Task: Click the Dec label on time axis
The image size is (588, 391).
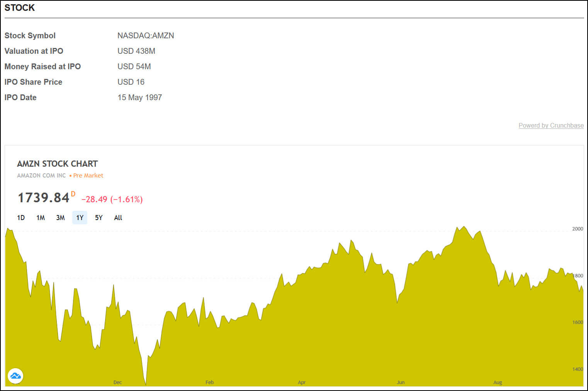Action: tap(118, 382)
